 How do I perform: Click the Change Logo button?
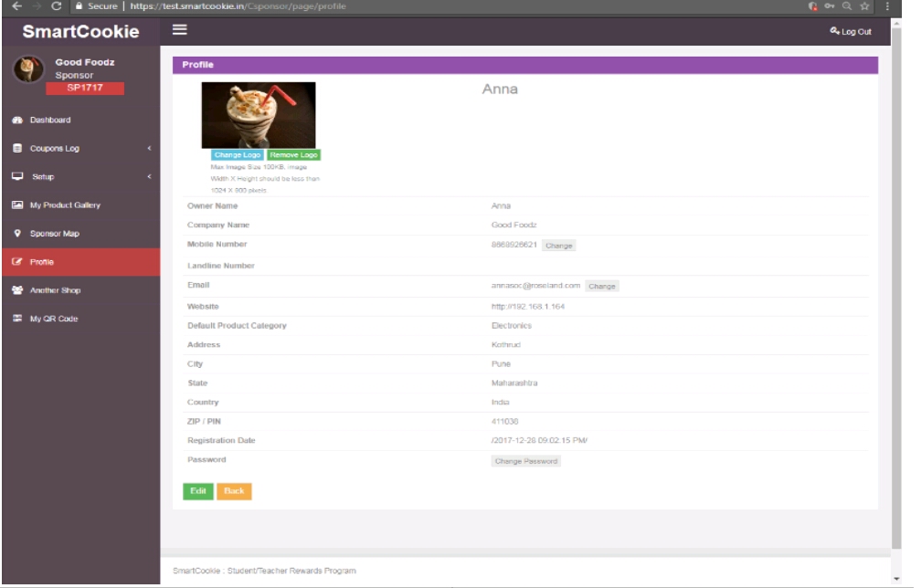click(x=238, y=155)
